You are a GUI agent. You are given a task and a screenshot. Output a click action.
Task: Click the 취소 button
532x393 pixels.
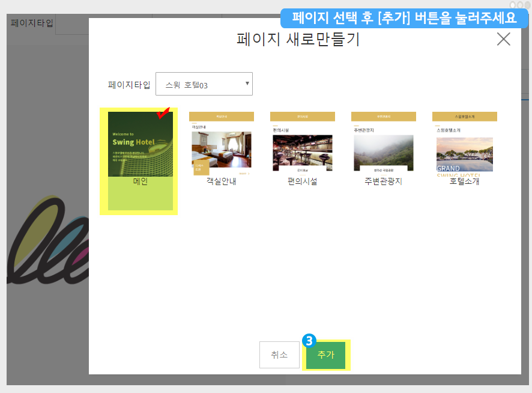coord(279,355)
